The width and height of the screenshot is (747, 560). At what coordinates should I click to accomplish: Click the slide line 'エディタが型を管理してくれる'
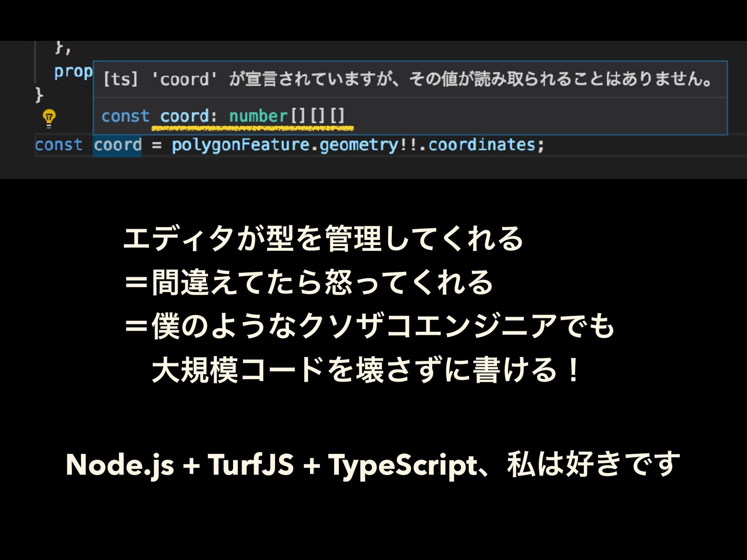tap(323, 238)
